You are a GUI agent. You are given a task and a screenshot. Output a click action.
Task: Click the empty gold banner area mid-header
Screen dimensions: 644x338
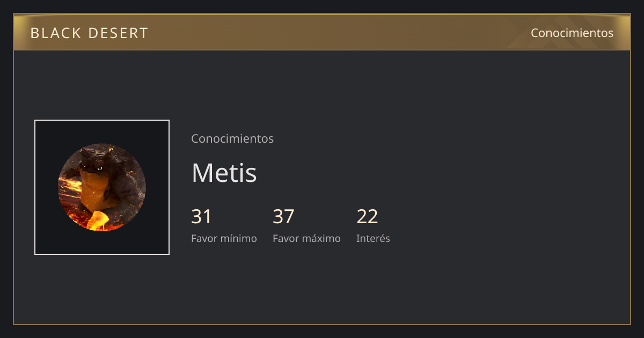pos(338,32)
